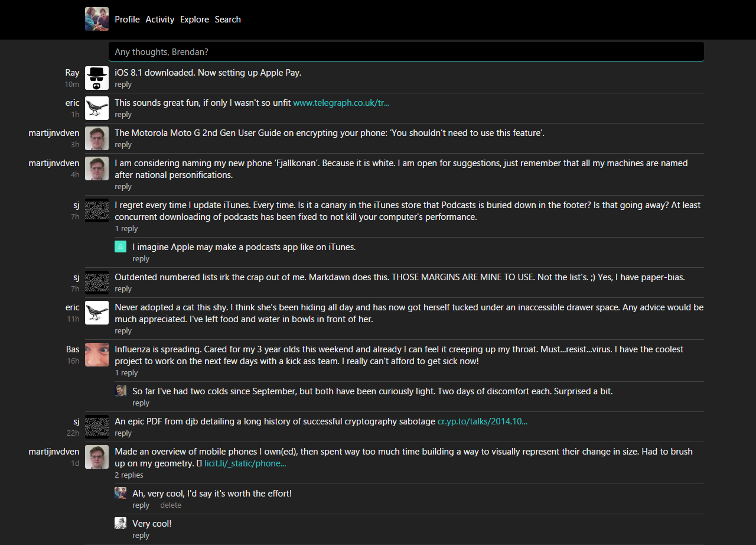The height and width of the screenshot is (545, 756).
Task: Focus the 'Any thoughts, Brendan?' input box
Action: pos(406,52)
